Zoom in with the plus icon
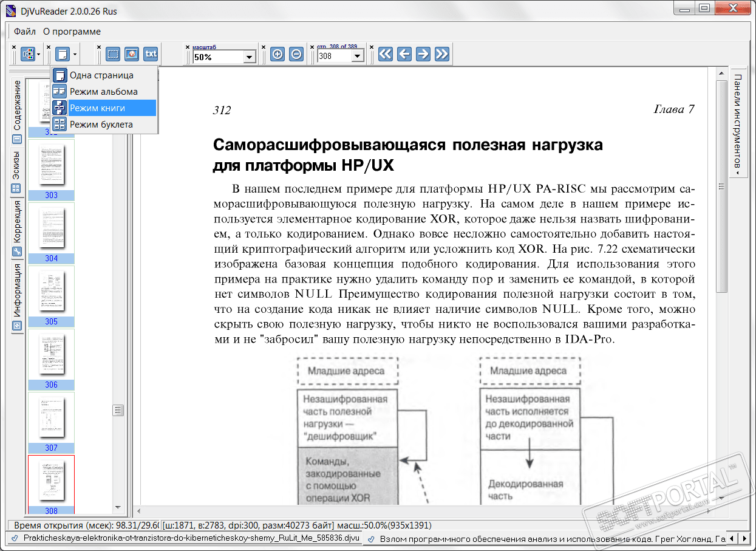Screen dimensions: 756x551 pos(278,54)
